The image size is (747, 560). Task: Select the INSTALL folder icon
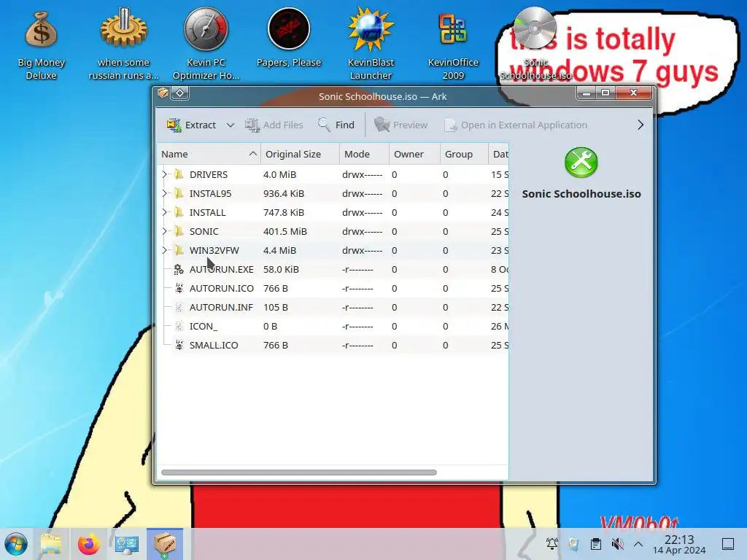179,212
